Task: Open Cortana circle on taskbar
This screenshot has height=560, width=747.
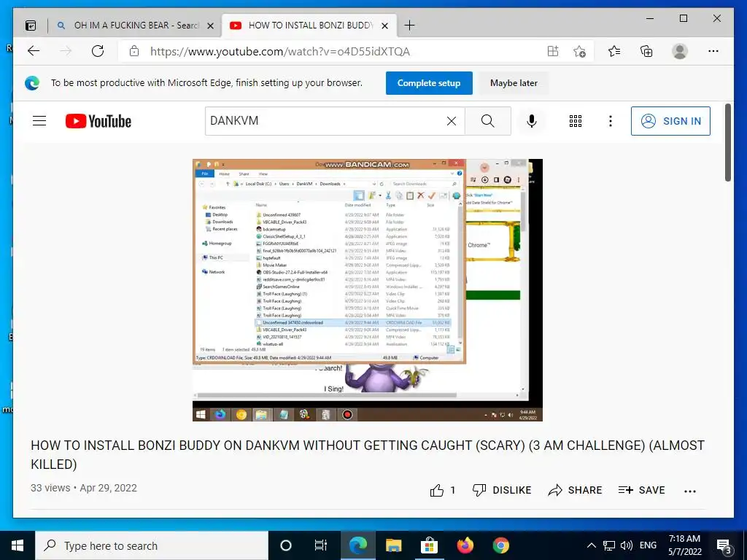Action: click(x=285, y=545)
